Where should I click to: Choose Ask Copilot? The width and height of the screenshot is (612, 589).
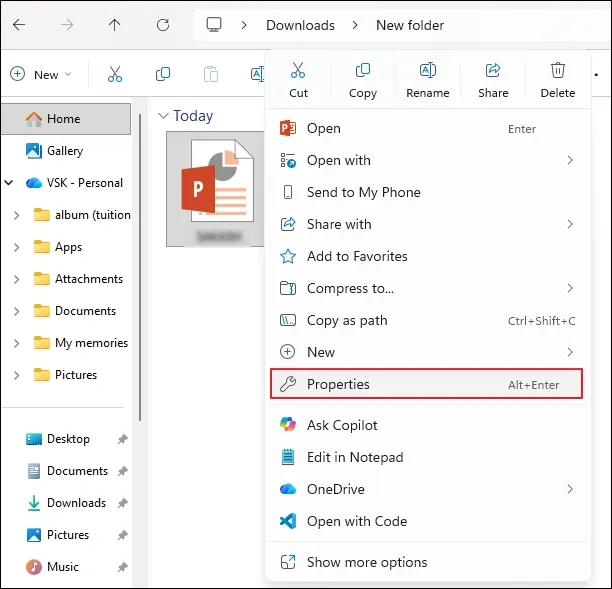[x=427, y=425]
